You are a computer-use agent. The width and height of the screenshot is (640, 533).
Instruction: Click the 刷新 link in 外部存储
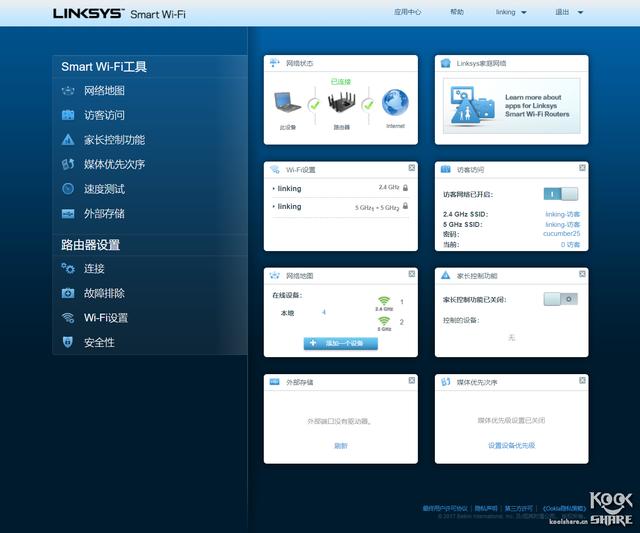[x=340, y=446]
